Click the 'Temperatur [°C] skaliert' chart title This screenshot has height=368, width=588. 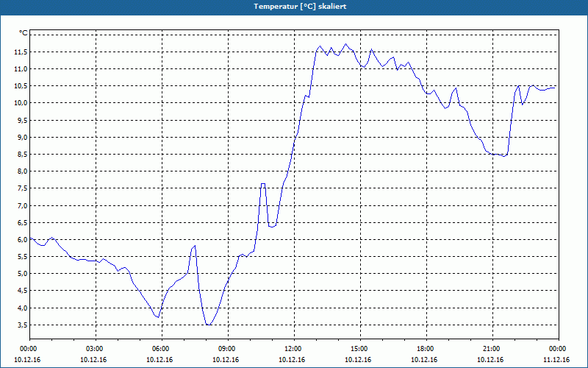[300, 7]
